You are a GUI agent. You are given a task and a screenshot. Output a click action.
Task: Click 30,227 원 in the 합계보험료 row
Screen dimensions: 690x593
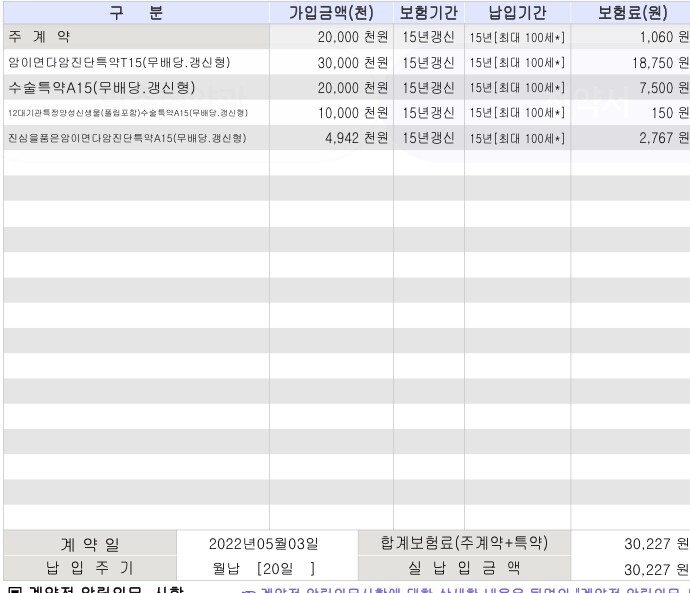click(x=657, y=544)
